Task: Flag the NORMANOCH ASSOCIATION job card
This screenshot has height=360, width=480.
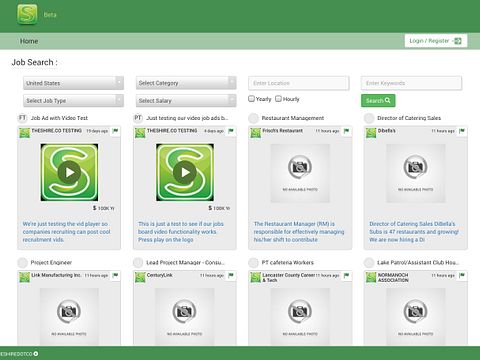Action: point(462,275)
